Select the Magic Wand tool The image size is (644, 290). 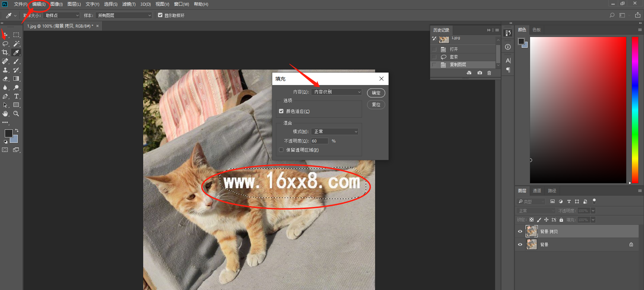16,44
